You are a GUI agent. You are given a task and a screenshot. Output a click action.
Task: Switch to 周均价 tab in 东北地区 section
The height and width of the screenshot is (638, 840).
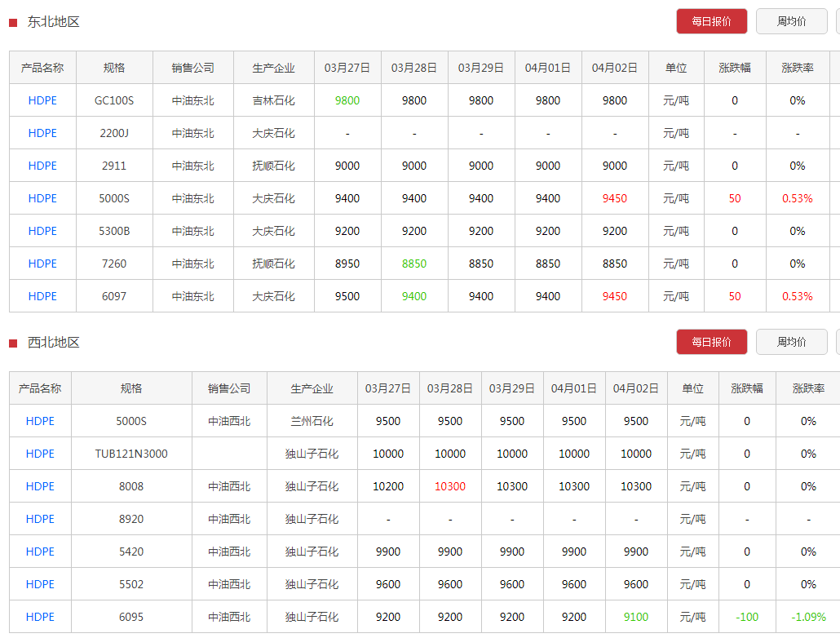(791, 21)
